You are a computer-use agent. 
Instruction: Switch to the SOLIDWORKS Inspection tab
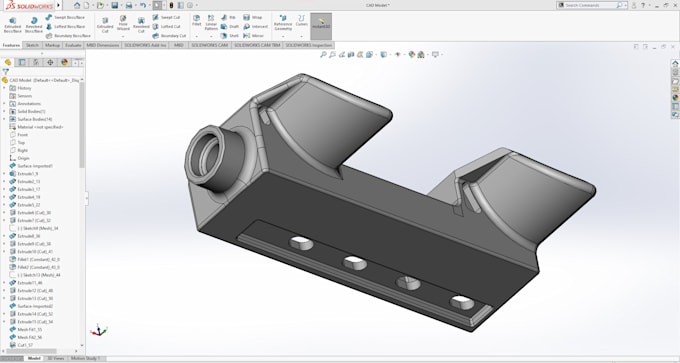[x=308, y=45]
